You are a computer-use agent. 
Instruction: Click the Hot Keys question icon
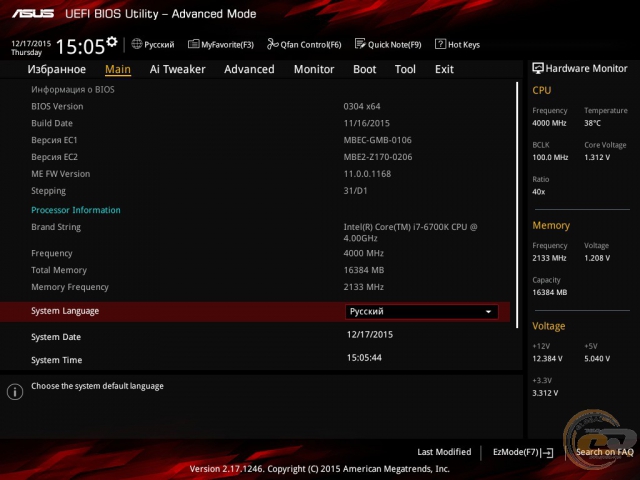440,44
